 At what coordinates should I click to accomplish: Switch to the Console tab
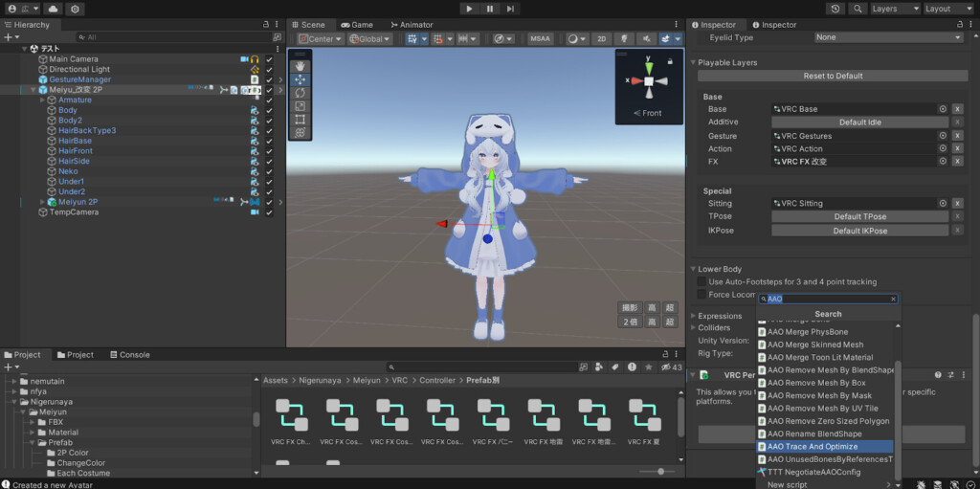(x=130, y=355)
